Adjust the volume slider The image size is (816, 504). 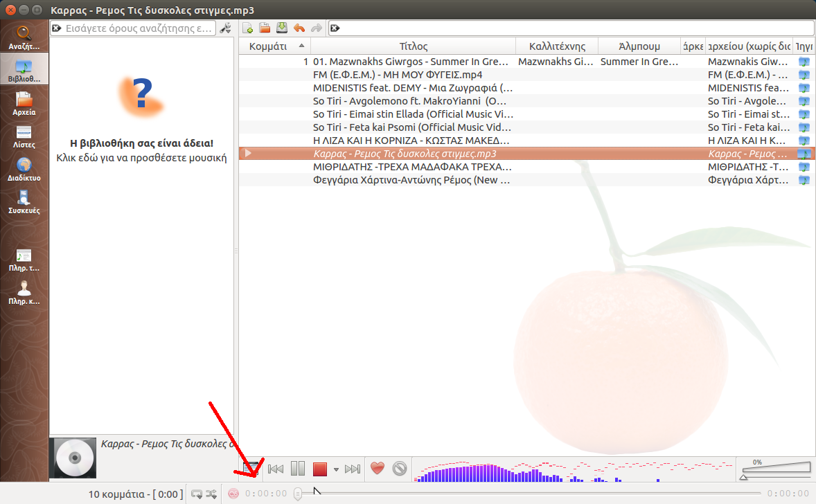pyautogui.click(x=775, y=470)
